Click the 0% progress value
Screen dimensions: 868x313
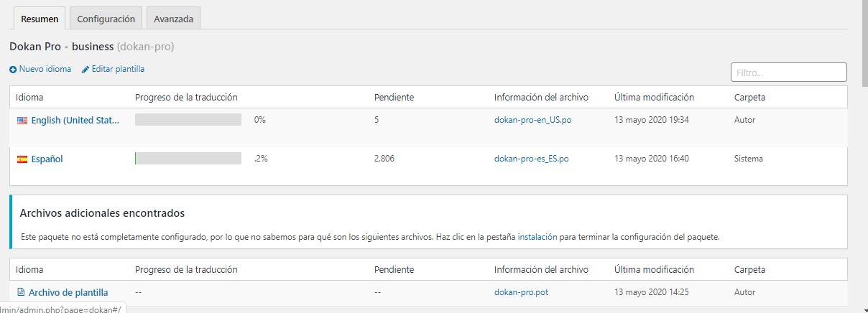pyautogui.click(x=260, y=120)
